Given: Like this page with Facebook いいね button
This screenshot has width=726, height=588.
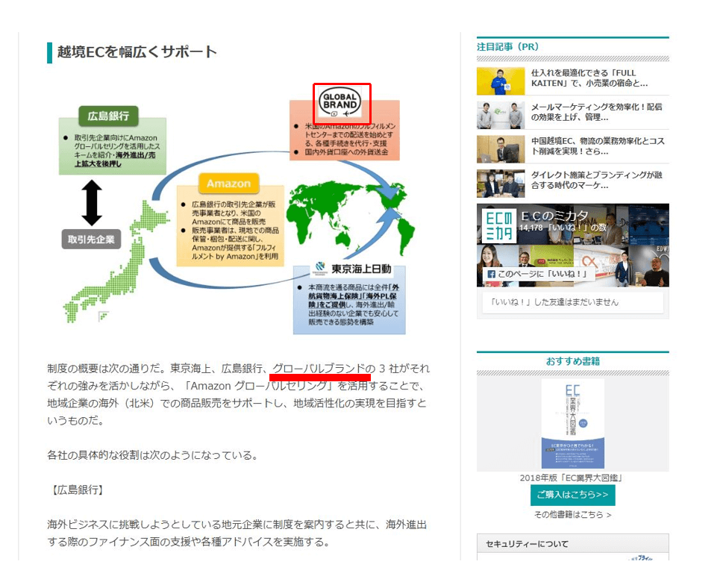Looking at the screenshot, I should pyautogui.click(x=537, y=274).
